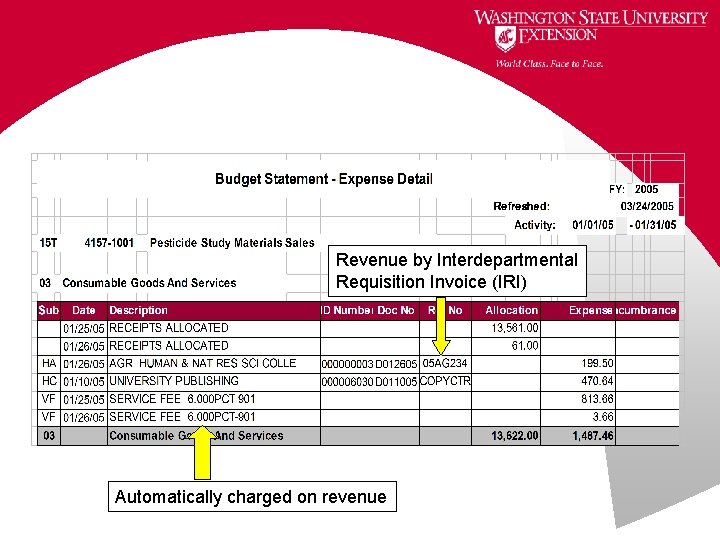Click reference number 05AG234

coord(444,364)
